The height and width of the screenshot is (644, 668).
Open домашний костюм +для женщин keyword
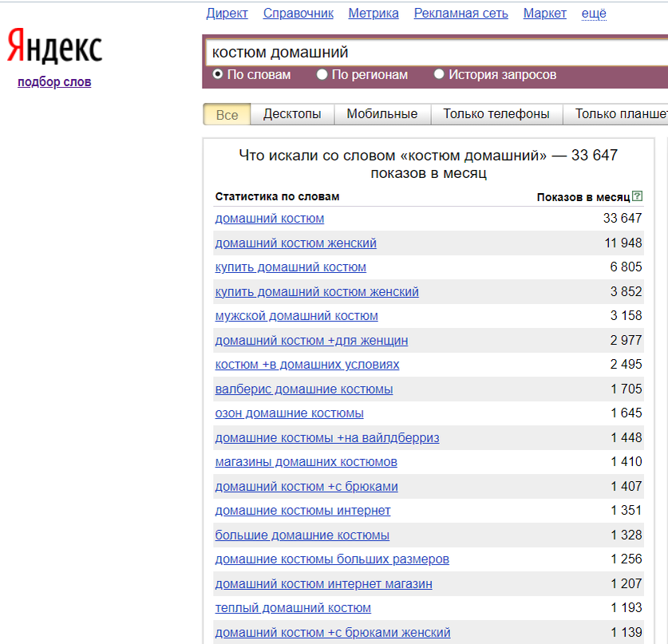pos(311,340)
